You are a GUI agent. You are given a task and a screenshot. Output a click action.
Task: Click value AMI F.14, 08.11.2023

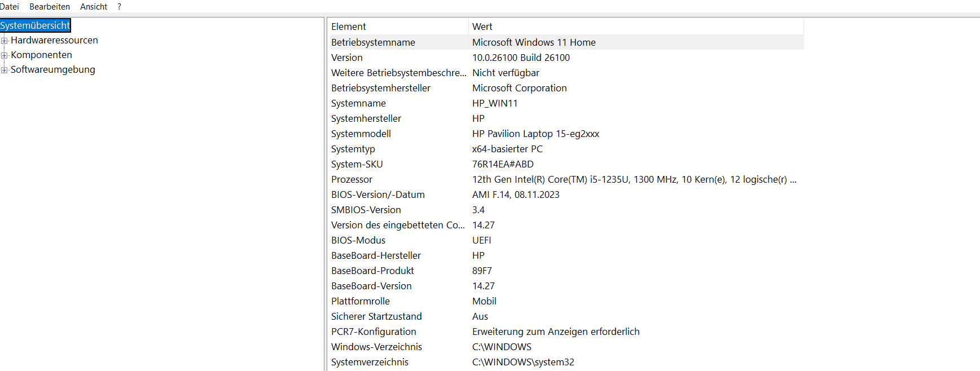516,195
